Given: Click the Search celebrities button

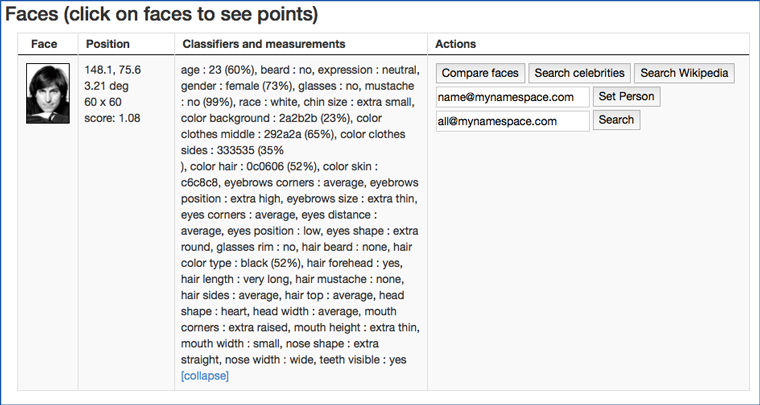Looking at the screenshot, I should click(579, 73).
